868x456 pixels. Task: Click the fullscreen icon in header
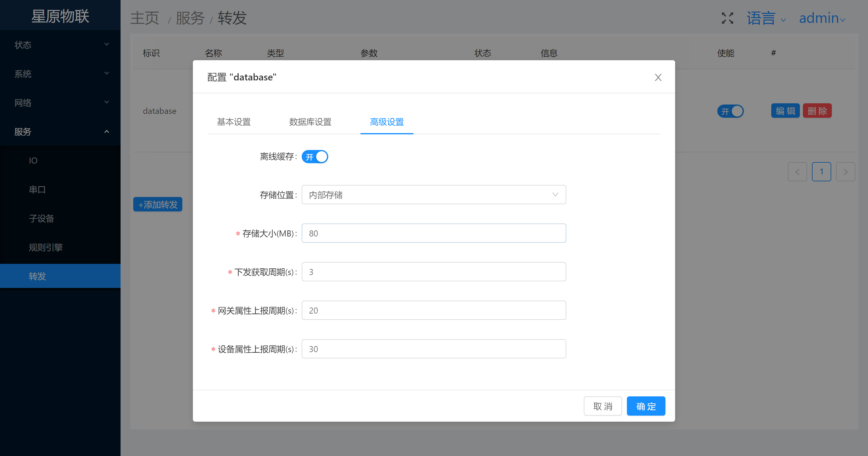(x=727, y=18)
